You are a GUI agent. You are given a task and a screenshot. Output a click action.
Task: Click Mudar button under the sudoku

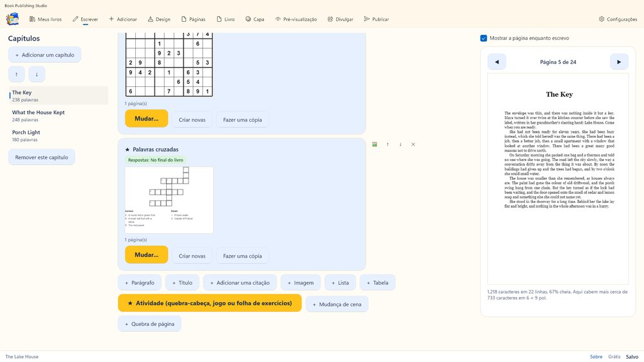click(x=147, y=119)
